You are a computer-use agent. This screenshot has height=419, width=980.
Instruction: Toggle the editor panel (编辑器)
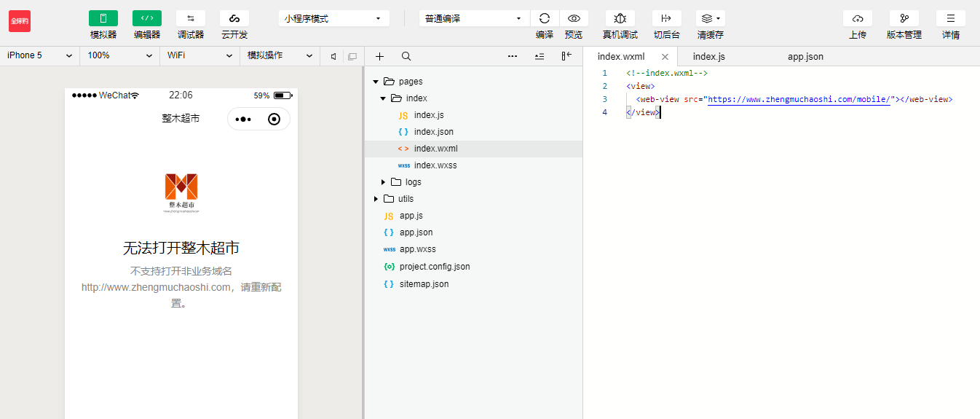(147, 18)
